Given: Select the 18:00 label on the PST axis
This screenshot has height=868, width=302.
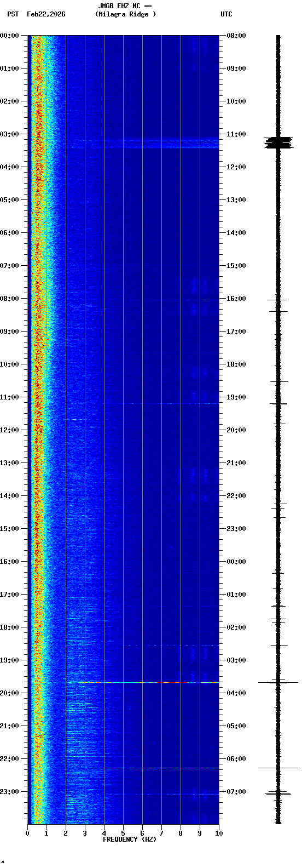Looking at the screenshot, I should click(10, 627).
